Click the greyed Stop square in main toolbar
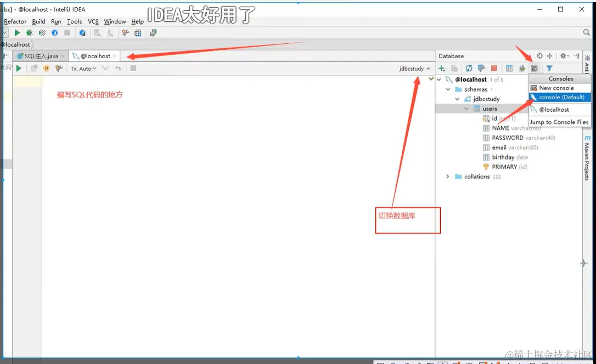The image size is (596, 364). click(68, 33)
